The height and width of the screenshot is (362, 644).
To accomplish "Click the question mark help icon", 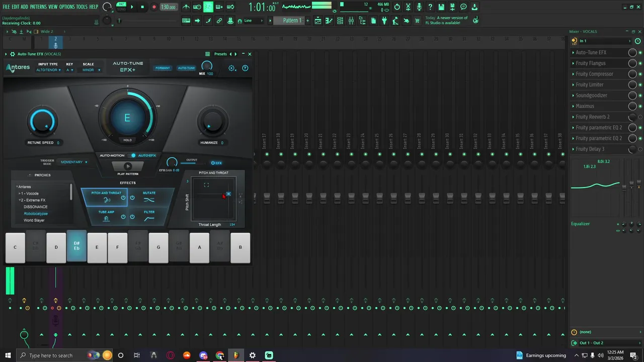I will [x=430, y=7].
